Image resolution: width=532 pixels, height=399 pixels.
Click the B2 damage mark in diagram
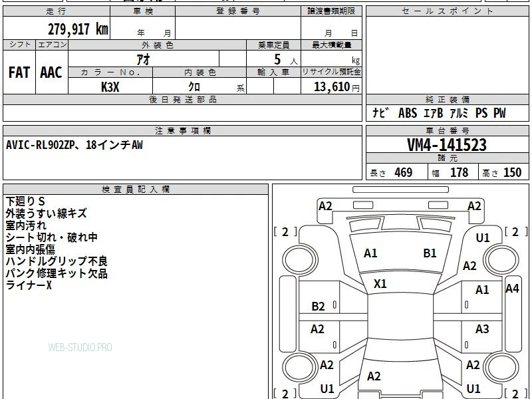[319, 307]
